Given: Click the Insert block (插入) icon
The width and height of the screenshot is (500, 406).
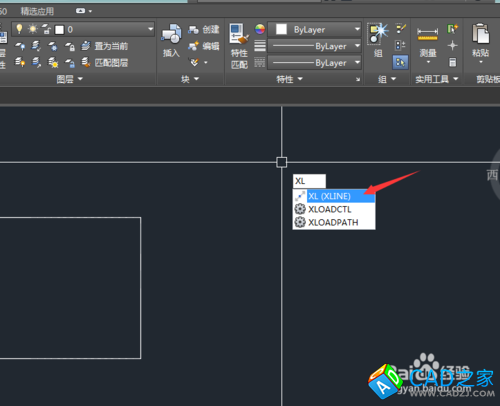Looking at the screenshot, I should [x=171, y=34].
